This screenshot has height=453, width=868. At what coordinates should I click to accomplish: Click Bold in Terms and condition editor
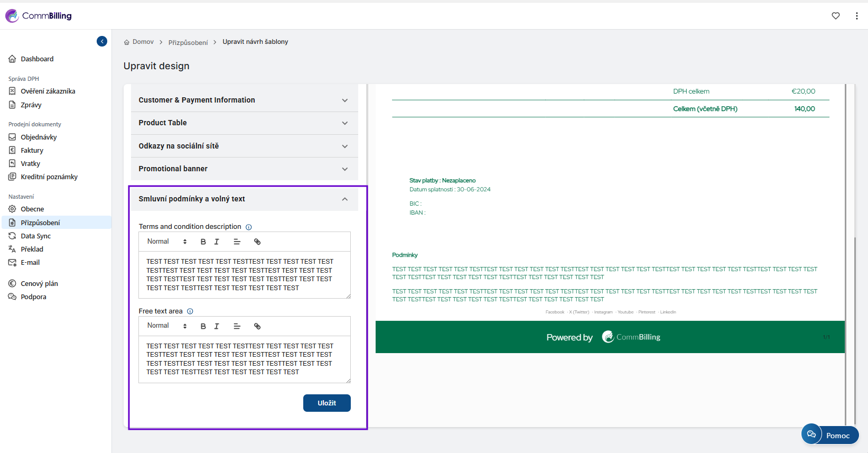click(203, 242)
